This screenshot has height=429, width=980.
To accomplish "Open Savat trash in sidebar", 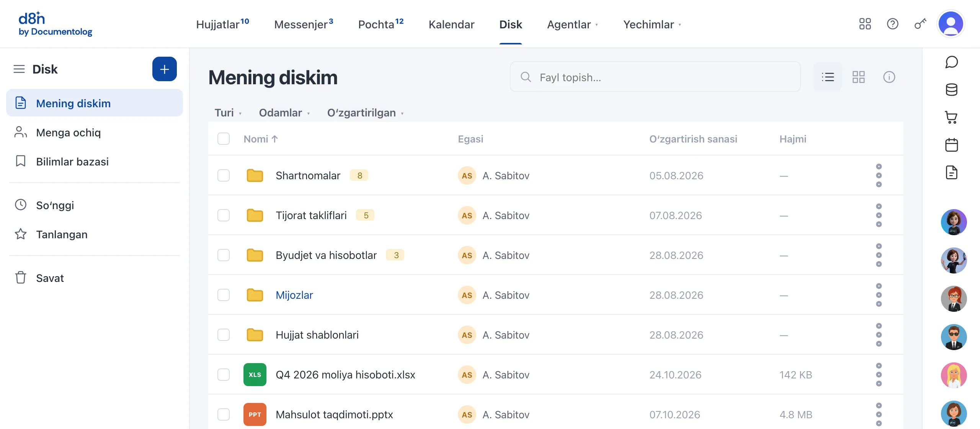I will [x=95, y=278].
